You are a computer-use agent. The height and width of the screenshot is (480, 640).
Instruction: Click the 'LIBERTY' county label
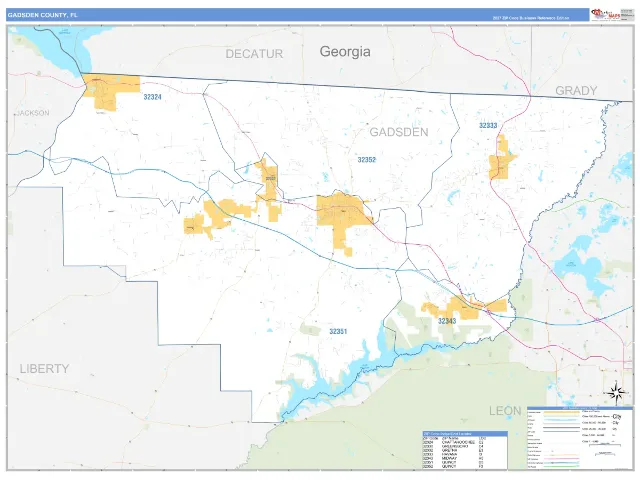tap(44, 369)
